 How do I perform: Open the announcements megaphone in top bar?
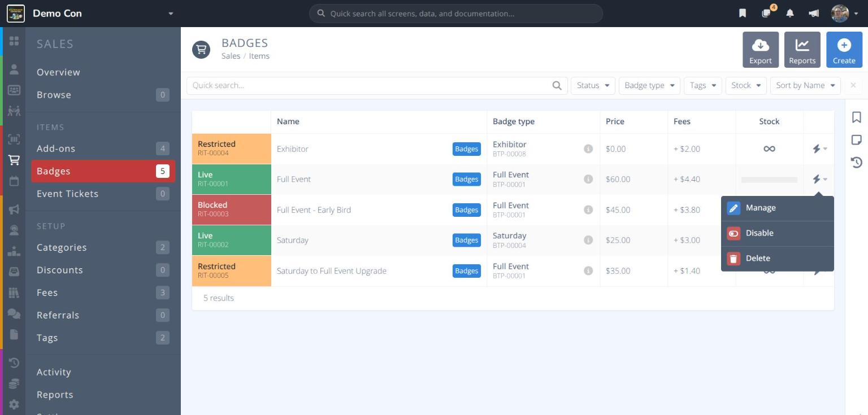[x=814, y=14]
